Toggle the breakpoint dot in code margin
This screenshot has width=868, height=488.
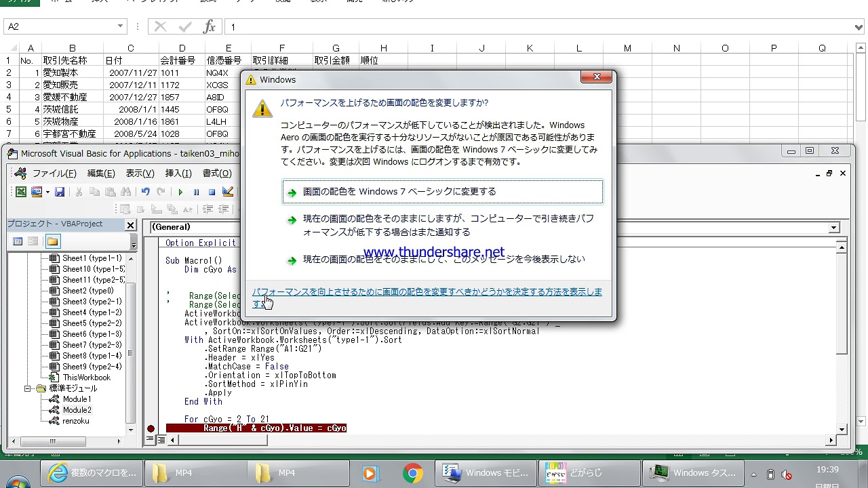pos(151,428)
